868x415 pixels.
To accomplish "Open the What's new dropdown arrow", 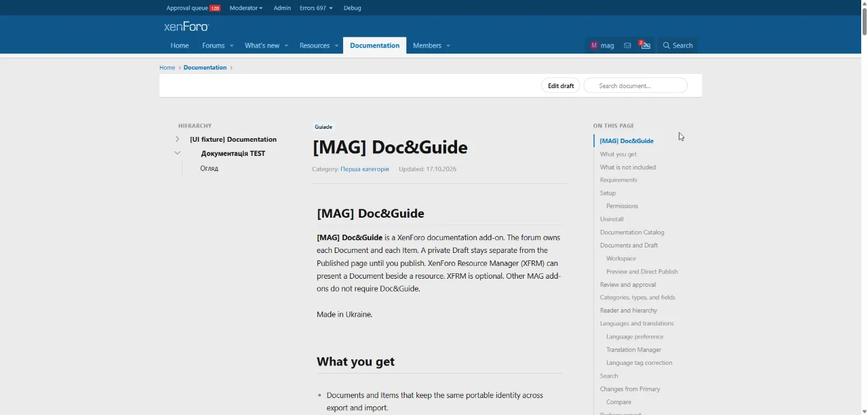I will tap(286, 45).
